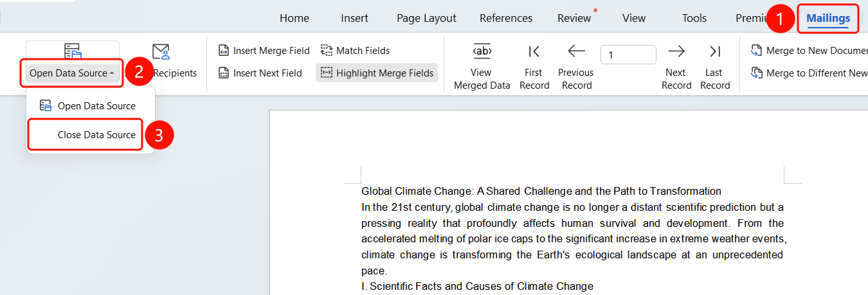
Task: Click Insert Merge Field
Action: tap(264, 51)
